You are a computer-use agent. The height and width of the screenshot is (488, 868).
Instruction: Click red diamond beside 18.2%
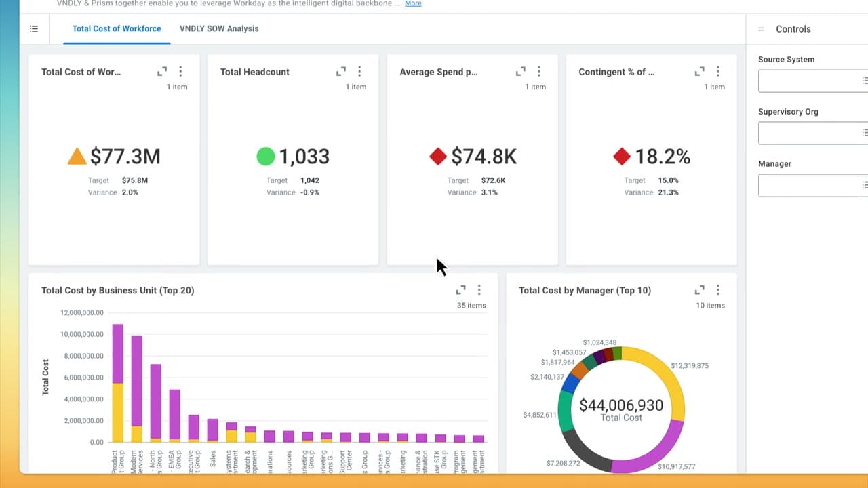pos(622,157)
